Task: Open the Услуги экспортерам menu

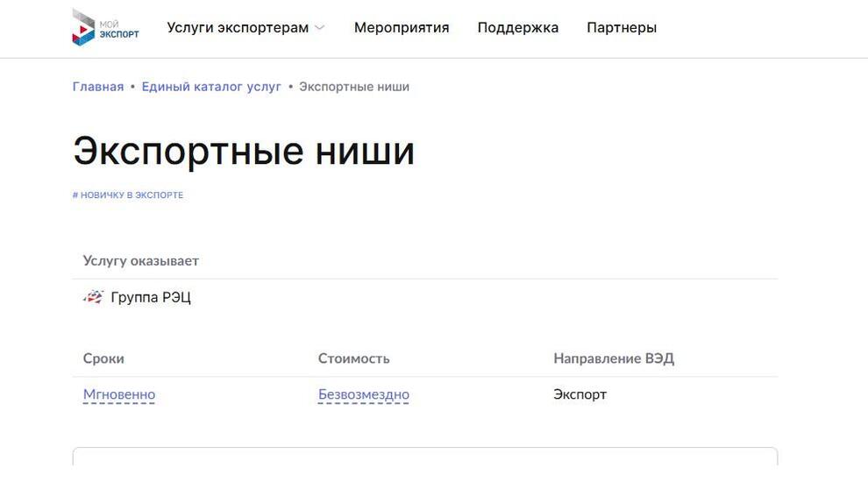Action: point(238,28)
